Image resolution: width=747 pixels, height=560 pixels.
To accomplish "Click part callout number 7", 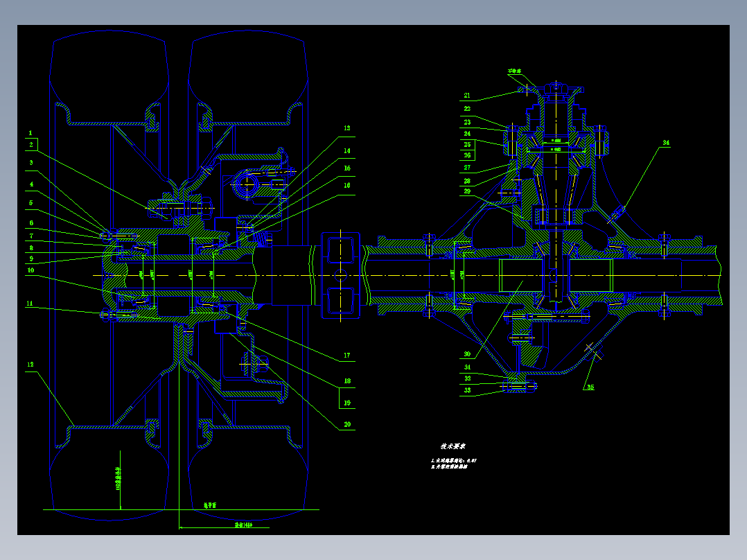I will [x=31, y=236].
